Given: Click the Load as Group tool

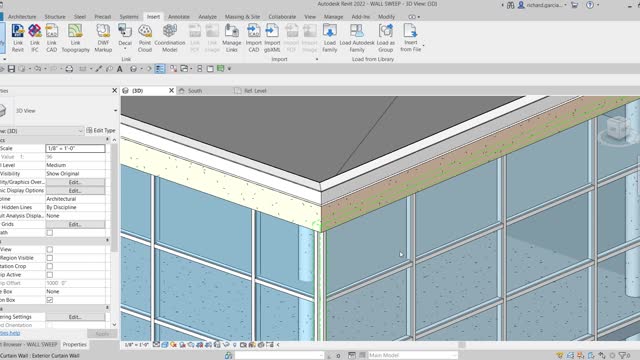Looking at the screenshot, I should click(385, 38).
